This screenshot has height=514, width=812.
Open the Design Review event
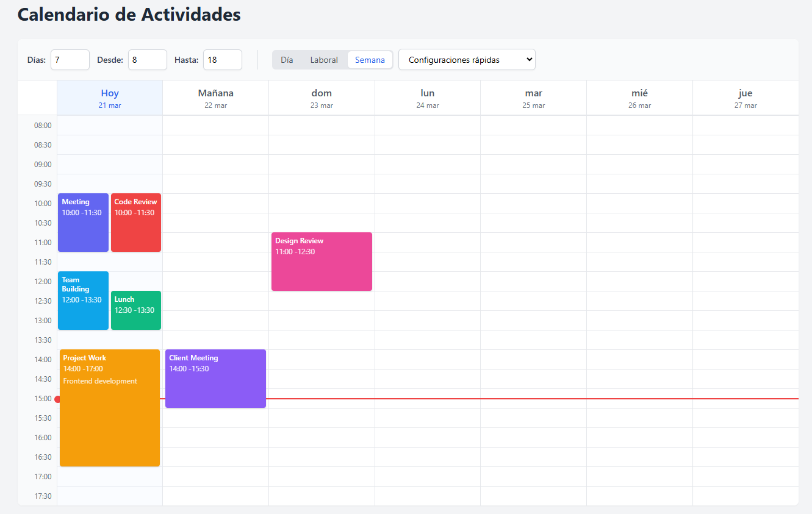click(x=322, y=262)
